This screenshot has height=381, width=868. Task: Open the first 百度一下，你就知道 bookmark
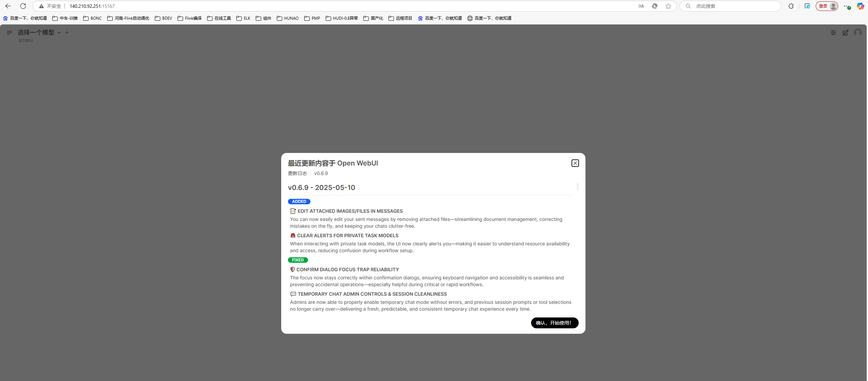point(25,18)
